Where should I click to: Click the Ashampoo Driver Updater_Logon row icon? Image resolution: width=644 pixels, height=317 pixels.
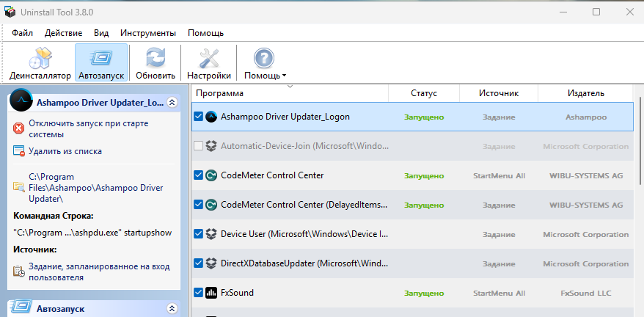coord(211,117)
